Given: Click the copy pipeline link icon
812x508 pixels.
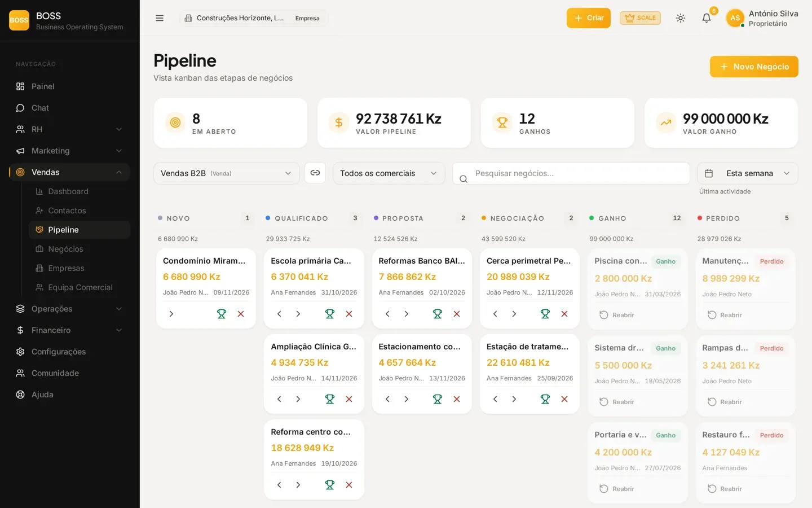Looking at the screenshot, I should pos(315,173).
